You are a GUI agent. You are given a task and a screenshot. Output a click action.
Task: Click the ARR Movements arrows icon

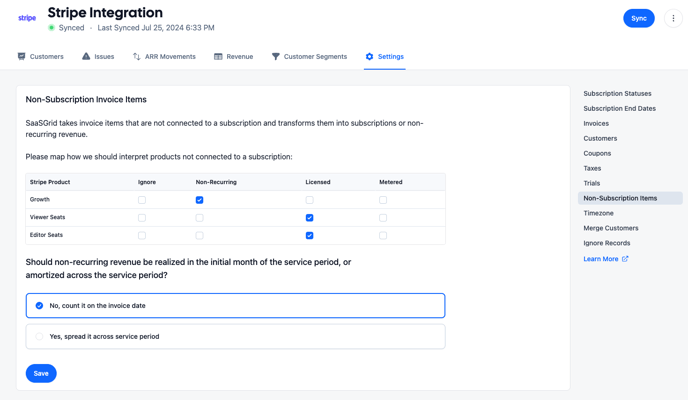pyautogui.click(x=137, y=57)
